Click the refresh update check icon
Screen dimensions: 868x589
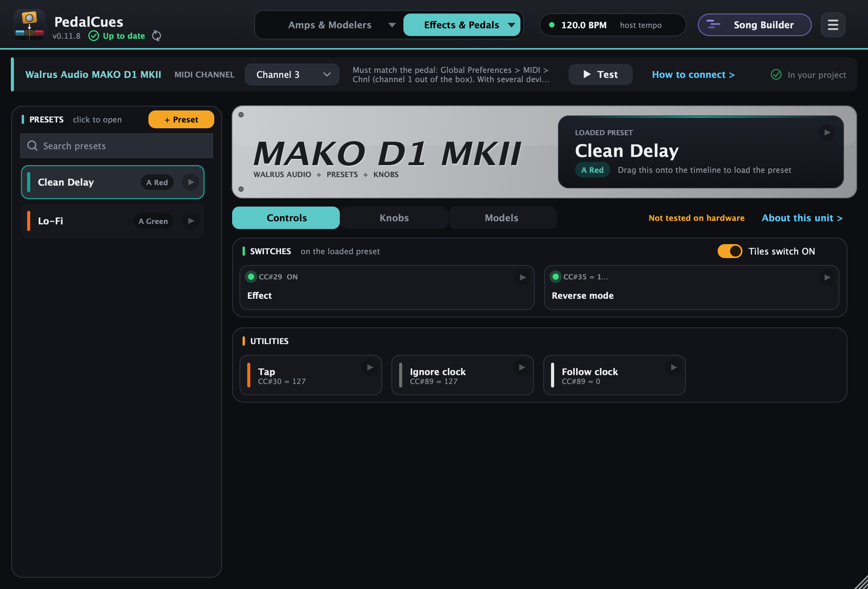point(157,36)
